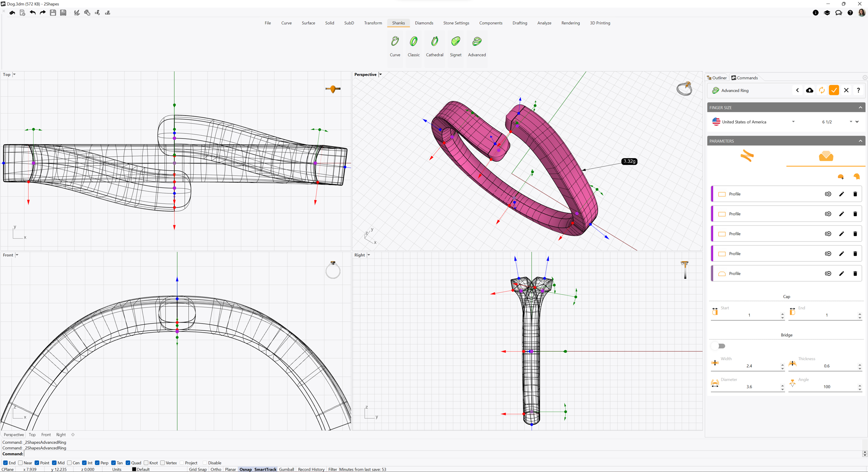
Task: Toggle Grid Snap in status bar
Action: point(198,469)
